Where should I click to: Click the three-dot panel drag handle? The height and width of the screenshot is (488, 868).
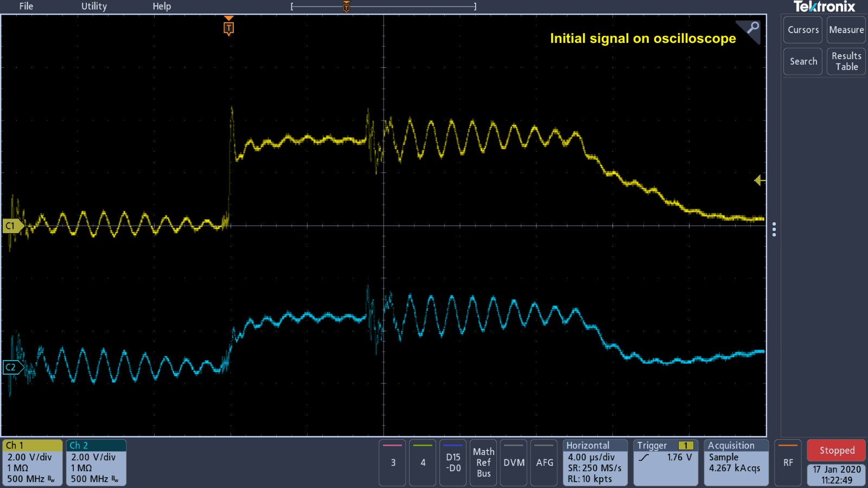tap(774, 229)
